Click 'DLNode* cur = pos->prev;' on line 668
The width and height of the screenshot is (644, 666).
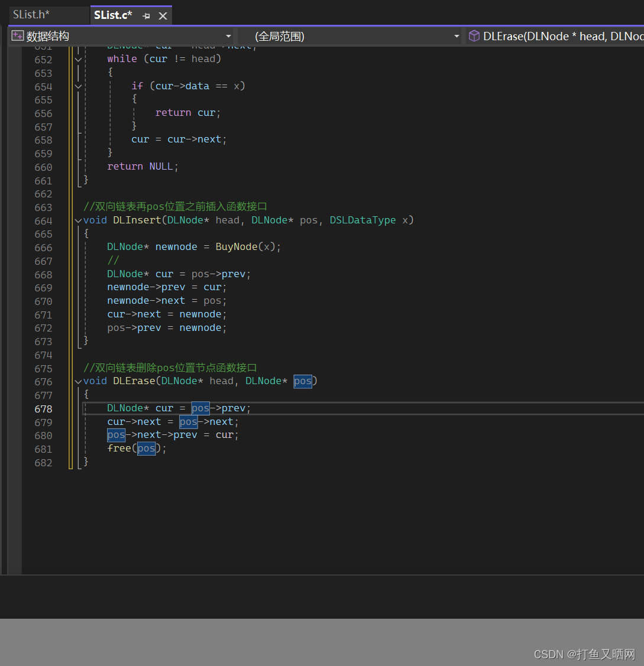point(179,274)
